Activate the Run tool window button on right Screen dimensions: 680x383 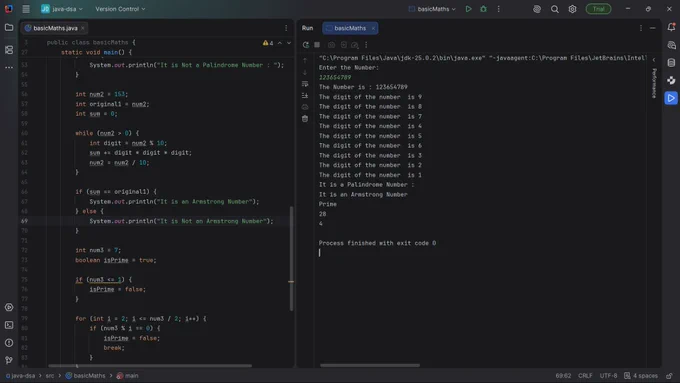coord(671,98)
